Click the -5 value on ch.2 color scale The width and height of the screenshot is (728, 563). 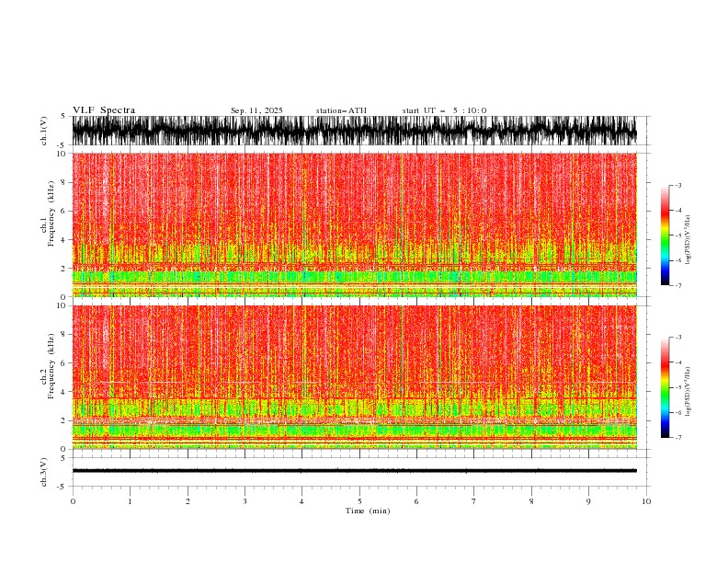pos(677,387)
